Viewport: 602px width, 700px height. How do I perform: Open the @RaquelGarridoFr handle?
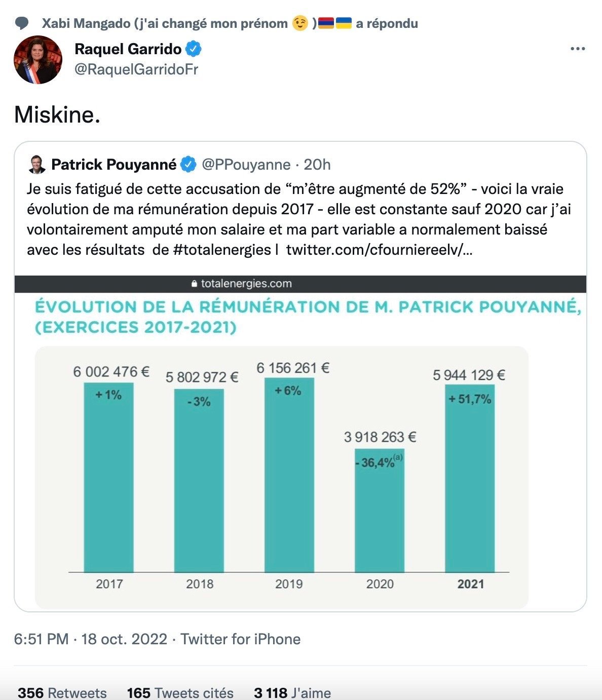[x=136, y=69]
